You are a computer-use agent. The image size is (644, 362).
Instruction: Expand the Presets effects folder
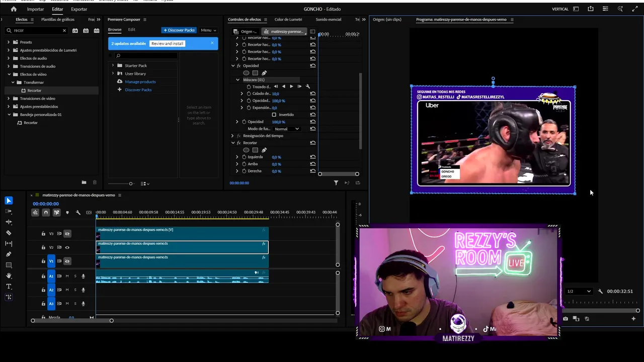click(9, 42)
